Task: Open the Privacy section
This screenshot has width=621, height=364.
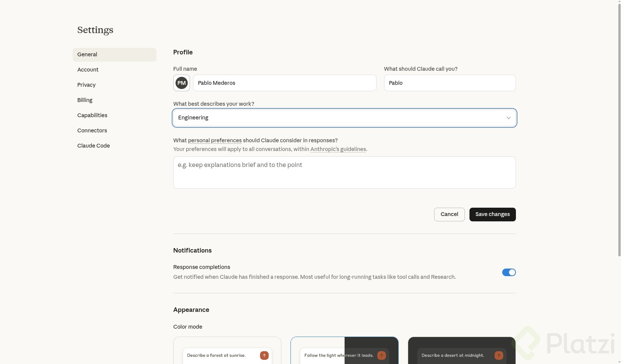Action: [86, 85]
